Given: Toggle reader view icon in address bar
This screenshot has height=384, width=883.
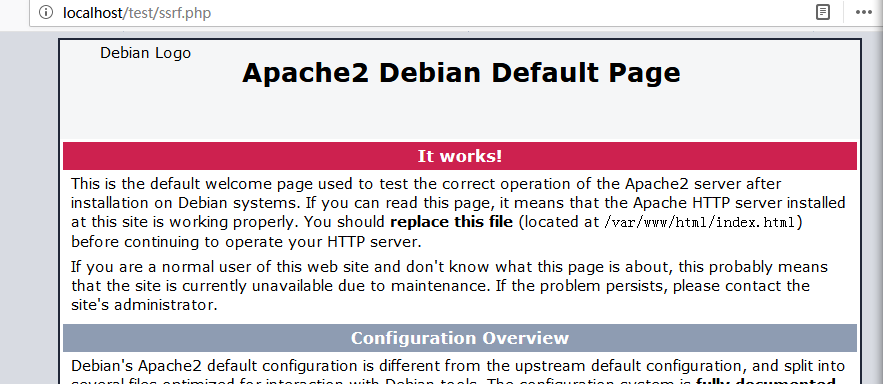Looking at the screenshot, I should tap(823, 12).
